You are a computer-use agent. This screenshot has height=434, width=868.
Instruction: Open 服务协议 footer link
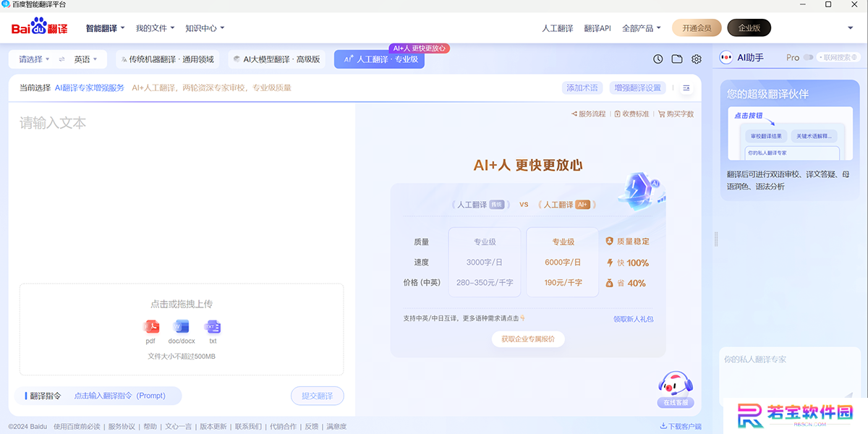(x=122, y=426)
